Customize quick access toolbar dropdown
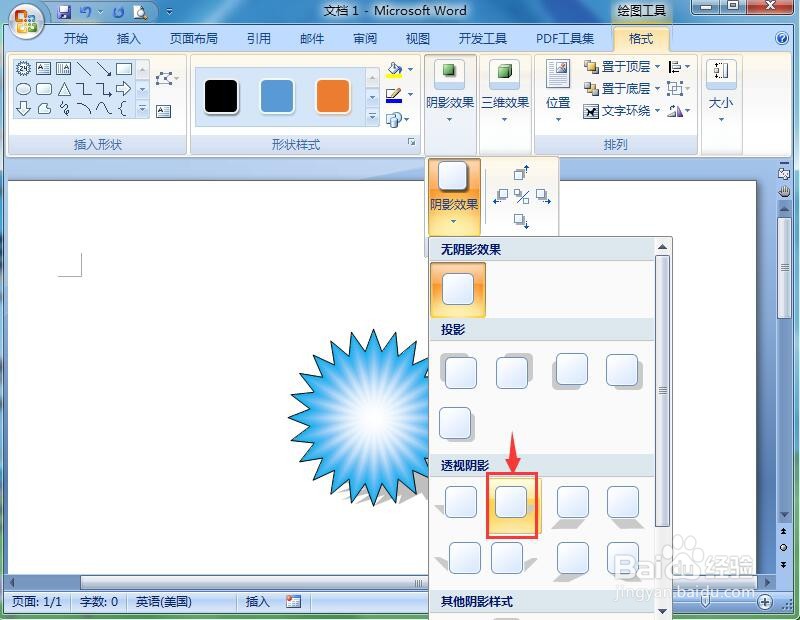The image size is (800, 620). point(169,12)
